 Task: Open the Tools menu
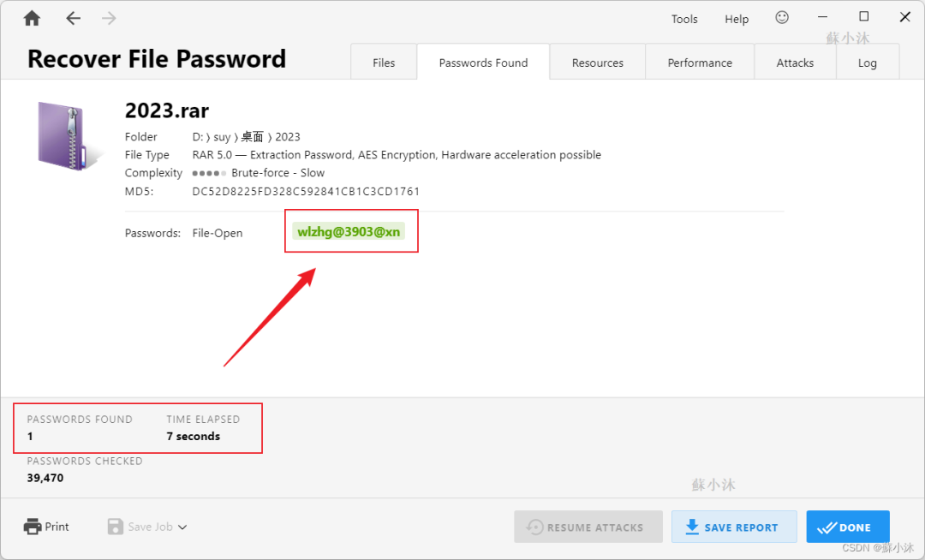(684, 19)
